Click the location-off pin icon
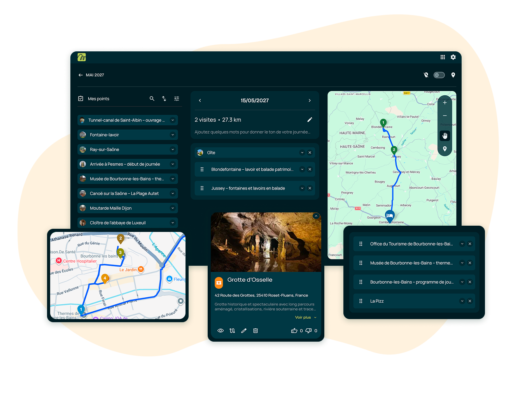 tap(426, 75)
